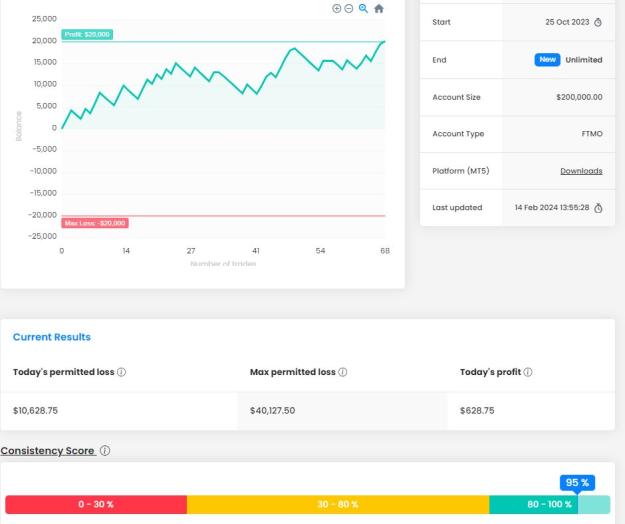
Task: Open info for Today's profit
Action: click(528, 372)
